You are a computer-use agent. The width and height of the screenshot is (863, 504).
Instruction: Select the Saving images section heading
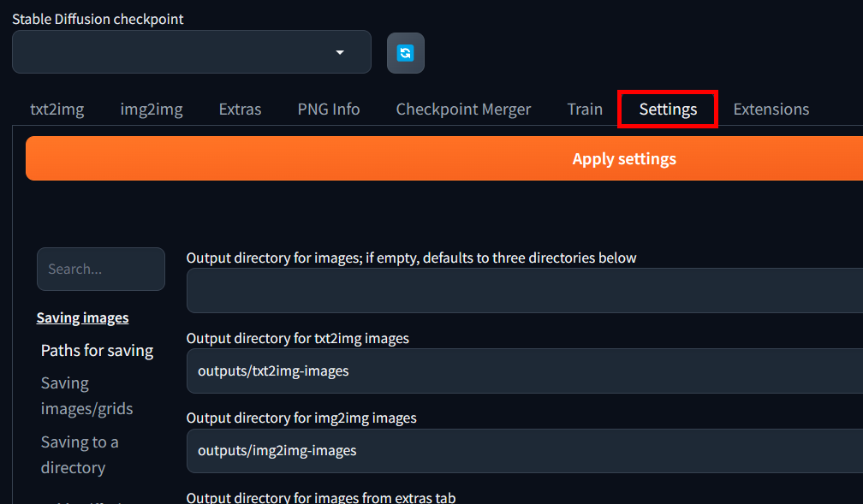82,317
